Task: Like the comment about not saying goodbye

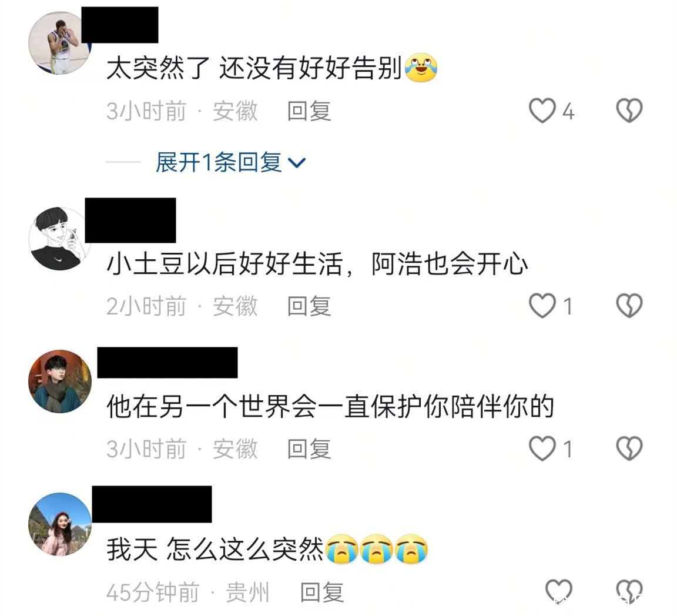Action: coord(542,111)
